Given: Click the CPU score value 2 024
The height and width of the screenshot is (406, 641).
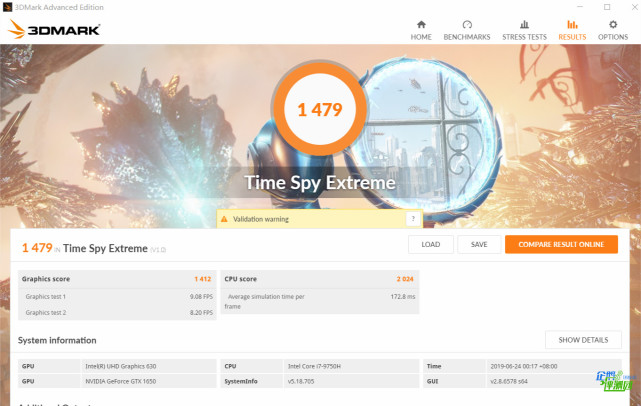Looking at the screenshot, I should [x=405, y=279].
